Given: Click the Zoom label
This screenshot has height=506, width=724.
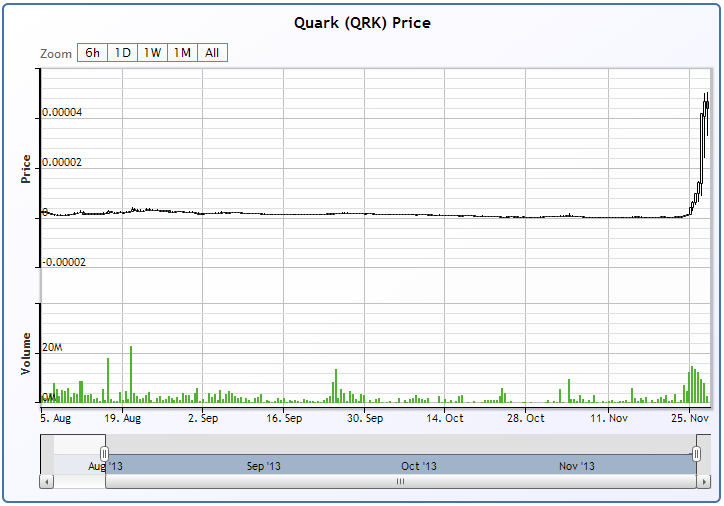Looking at the screenshot, I should [56, 54].
